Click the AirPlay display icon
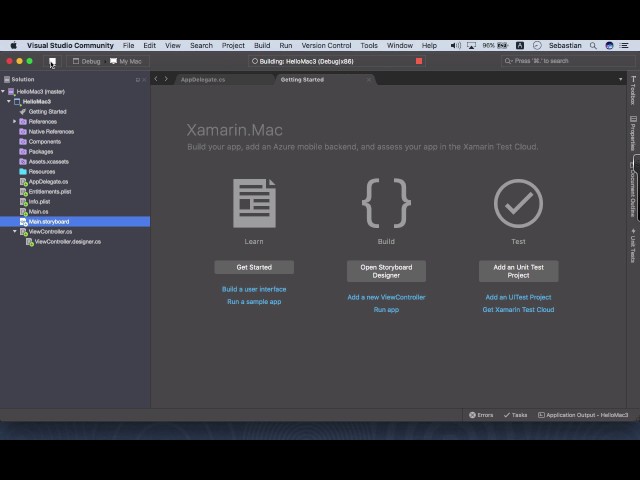Screen dimensions: 640x480 pyautogui.click(x=471, y=46)
